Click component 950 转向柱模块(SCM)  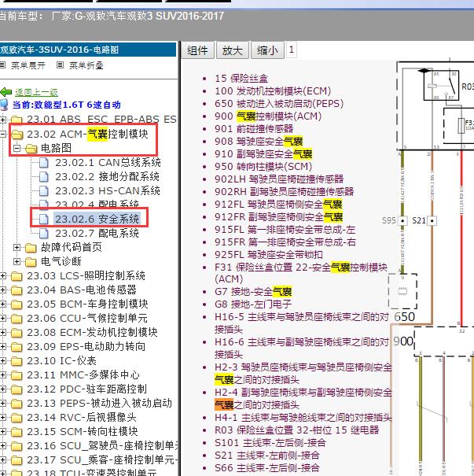click(263, 167)
